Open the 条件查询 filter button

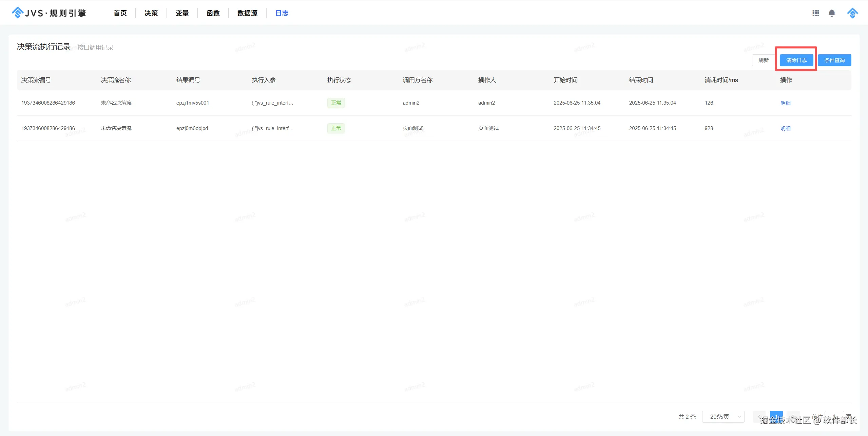[x=834, y=60]
